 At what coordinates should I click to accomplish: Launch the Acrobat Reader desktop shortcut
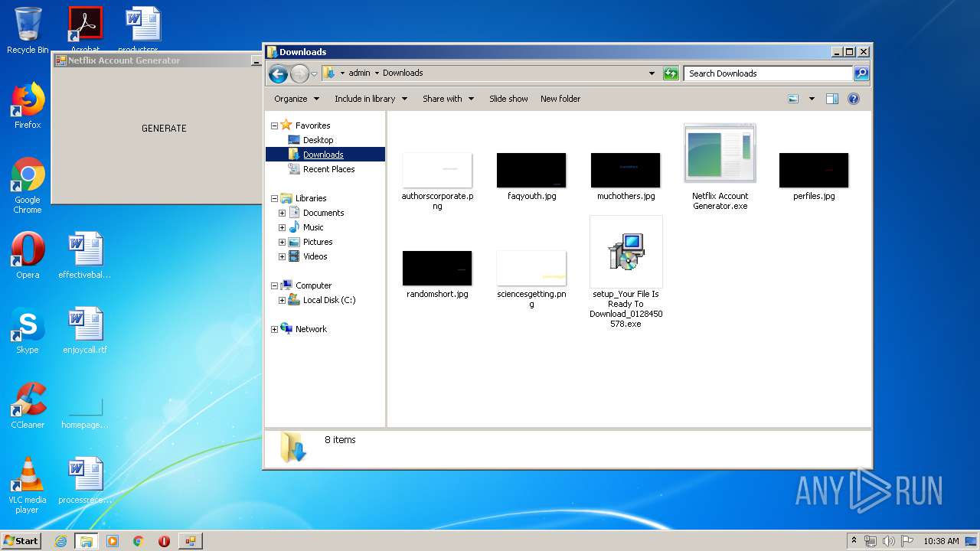pyautogui.click(x=85, y=28)
